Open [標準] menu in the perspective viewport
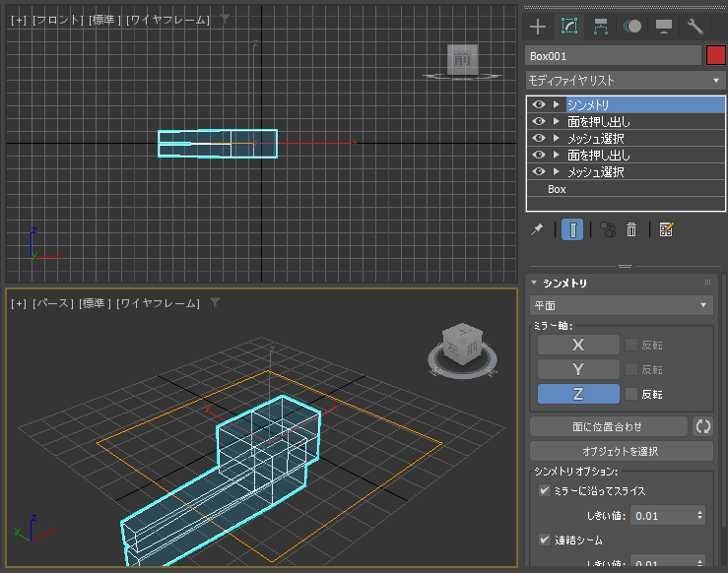 click(96, 303)
